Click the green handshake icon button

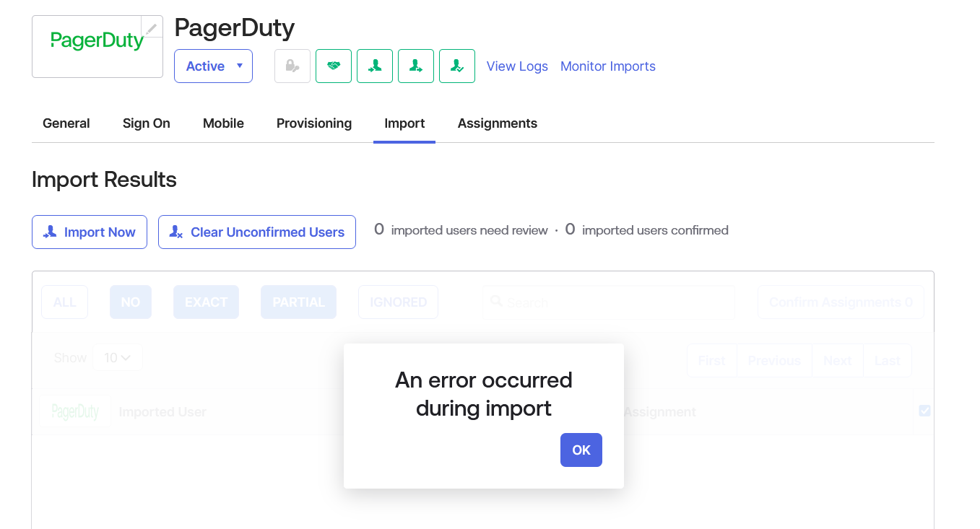[x=334, y=66]
